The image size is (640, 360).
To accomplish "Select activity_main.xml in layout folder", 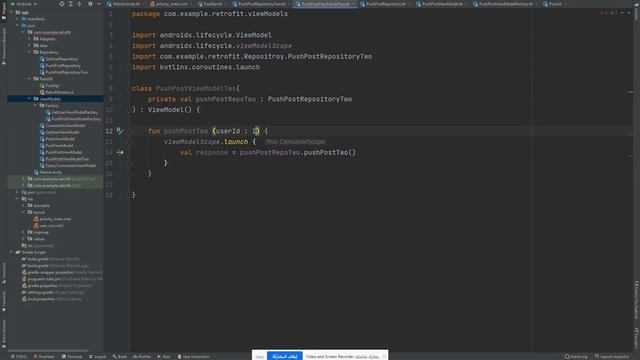I will tap(52, 219).
